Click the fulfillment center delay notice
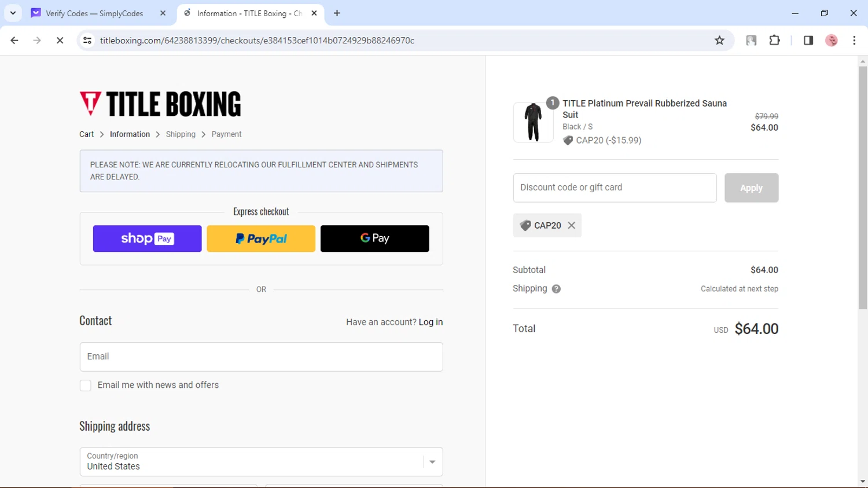The width and height of the screenshot is (868, 488). 261,171
